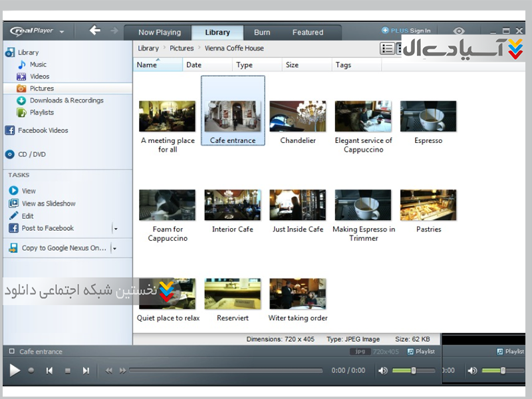The height and width of the screenshot is (399, 532).
Task: Click the Record button in player controls
Action: pos(31,370)
